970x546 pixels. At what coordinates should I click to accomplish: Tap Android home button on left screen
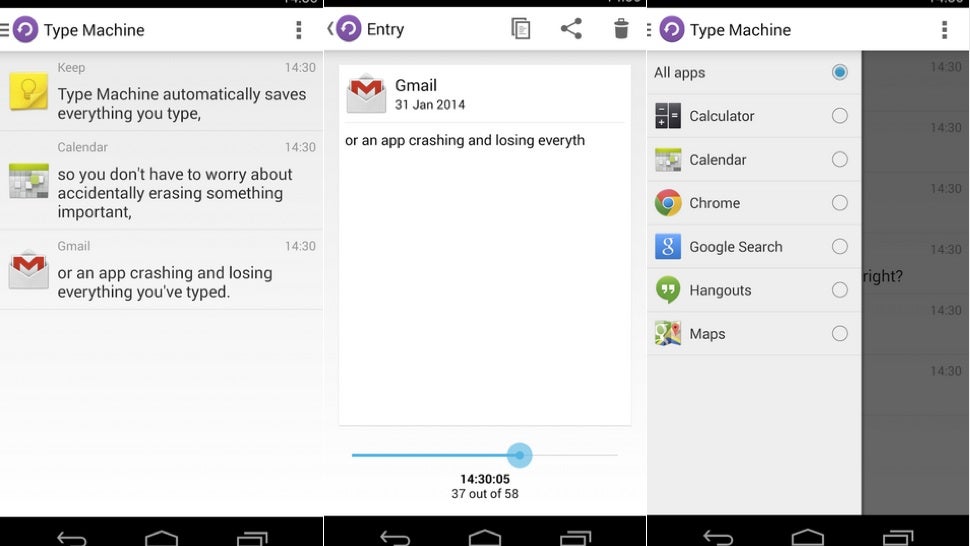161,537
